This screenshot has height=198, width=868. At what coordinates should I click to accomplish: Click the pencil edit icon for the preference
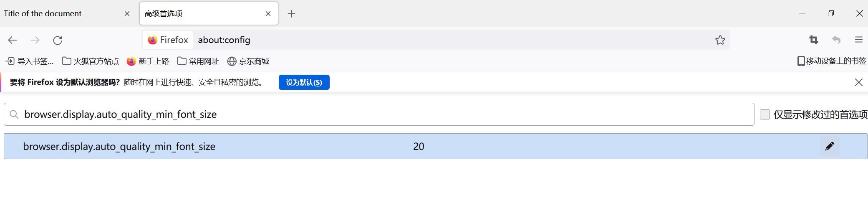(829, 146)
